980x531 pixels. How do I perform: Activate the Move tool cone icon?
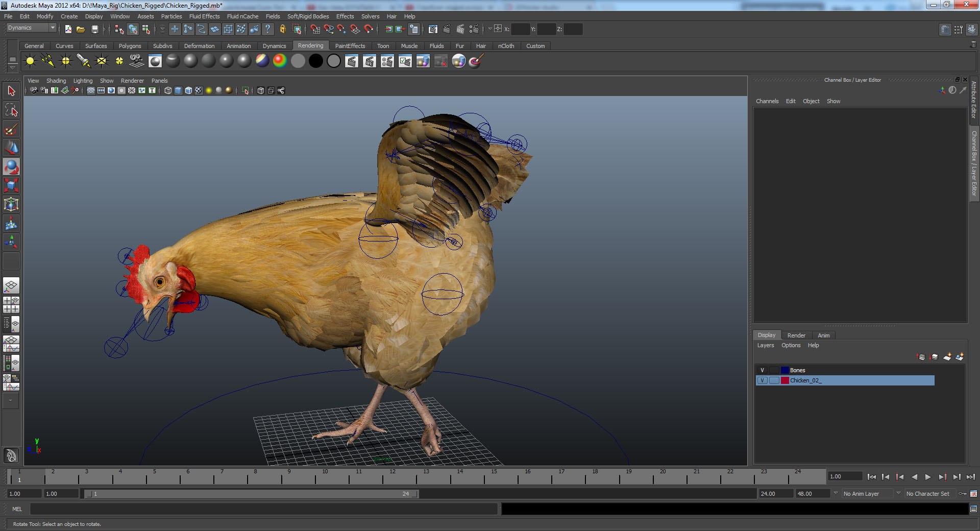coord(11,148)
